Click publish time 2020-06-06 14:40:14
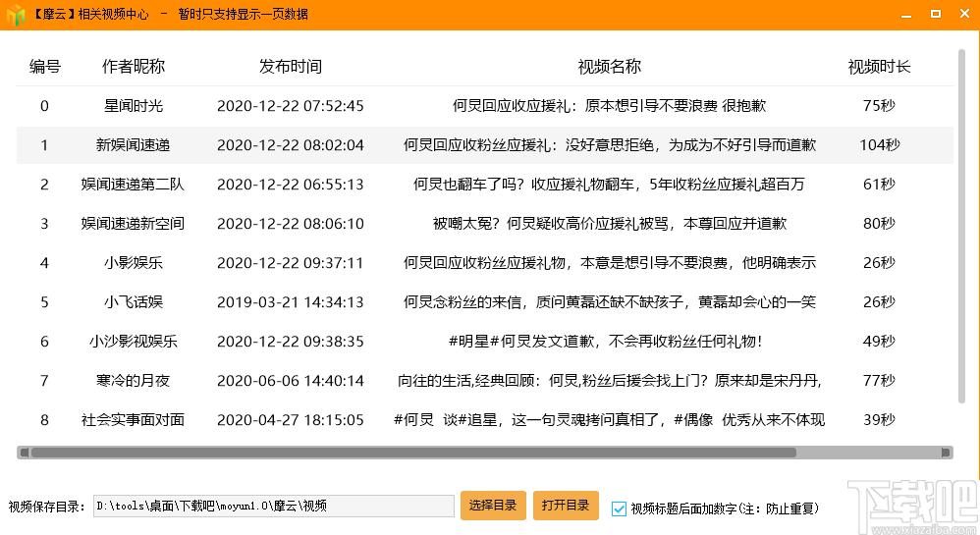This screenshot has height=535, width=980. pos(291,381)
